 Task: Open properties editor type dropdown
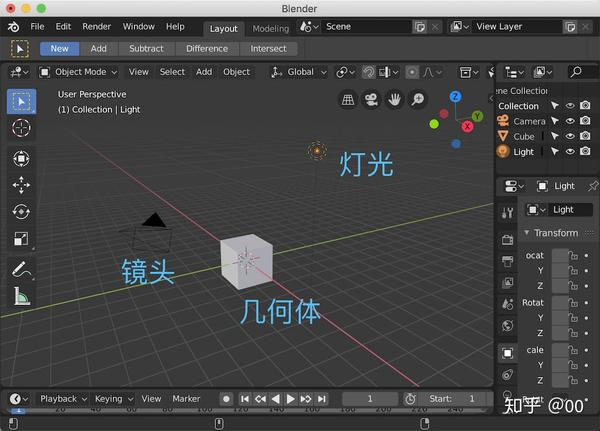[514, 186]
